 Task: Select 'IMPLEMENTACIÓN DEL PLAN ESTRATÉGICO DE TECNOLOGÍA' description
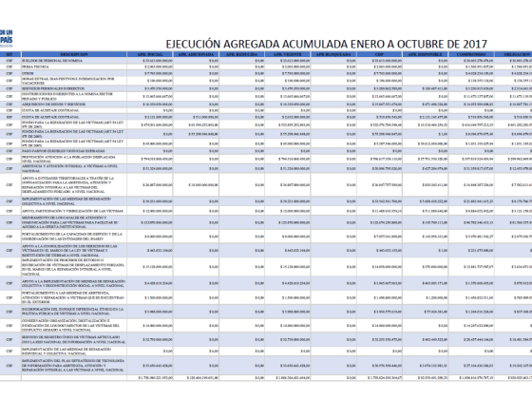pos(74,366)
